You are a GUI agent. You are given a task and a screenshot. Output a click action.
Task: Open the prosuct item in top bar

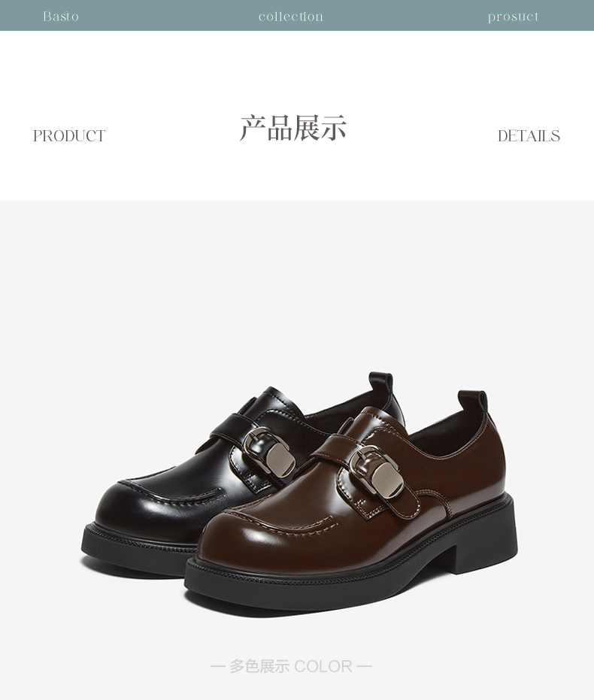coord(514,17)
